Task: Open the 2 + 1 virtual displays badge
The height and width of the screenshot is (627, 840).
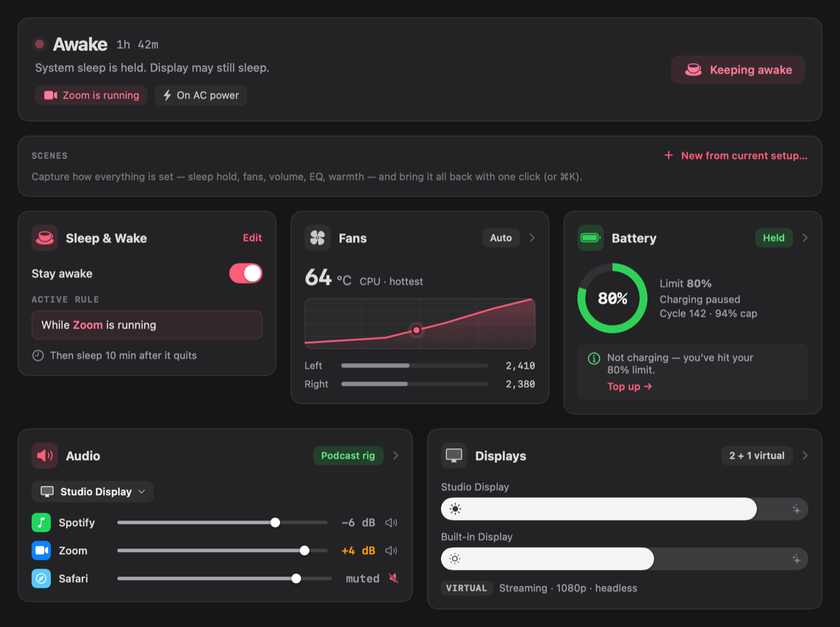Action: pos(757,455)
